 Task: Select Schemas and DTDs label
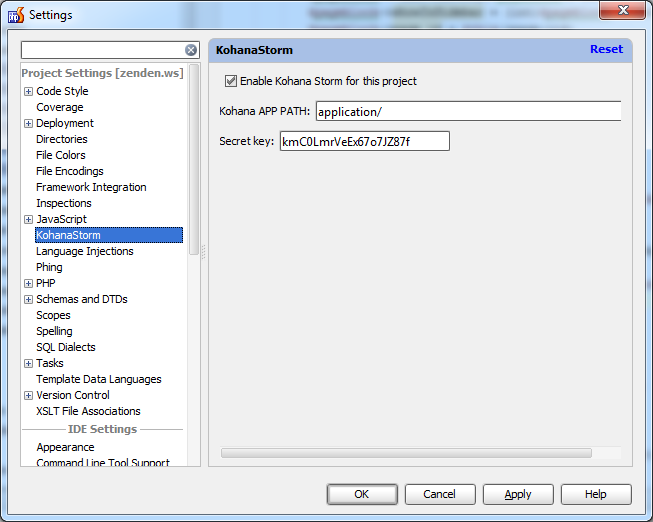pos(82,299)
